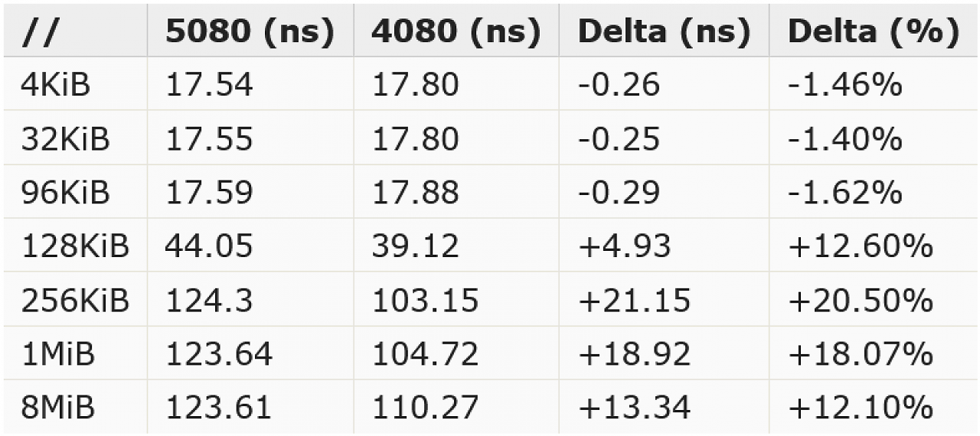Click the 128KiB row label
Viewport: 980px width, 436px height.
pyautogui.click(x=75, y=246)
